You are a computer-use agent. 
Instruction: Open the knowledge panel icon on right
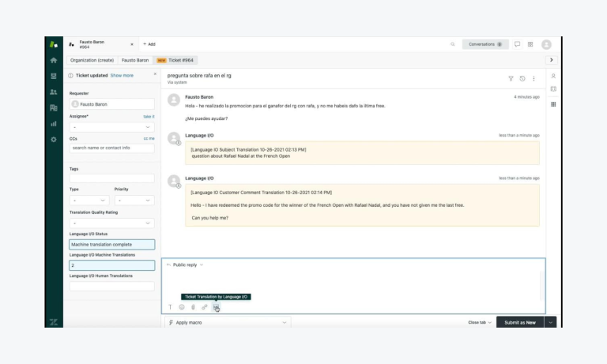(553, 89)
